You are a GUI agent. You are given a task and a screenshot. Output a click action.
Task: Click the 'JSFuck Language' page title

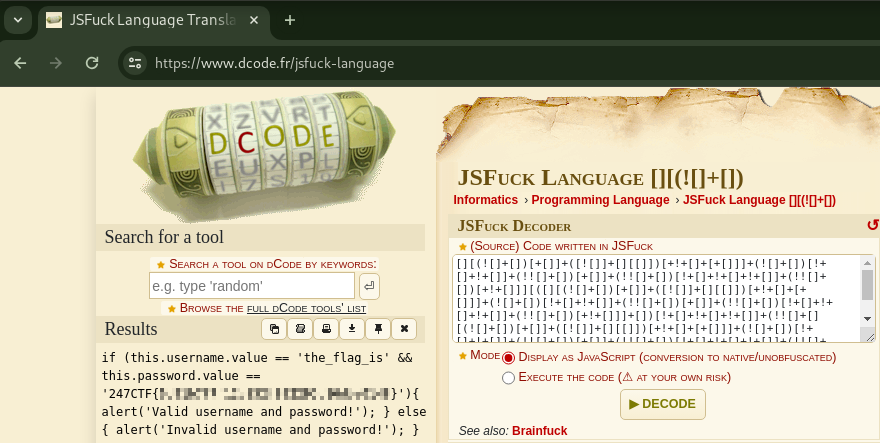(x=601, y=178)
